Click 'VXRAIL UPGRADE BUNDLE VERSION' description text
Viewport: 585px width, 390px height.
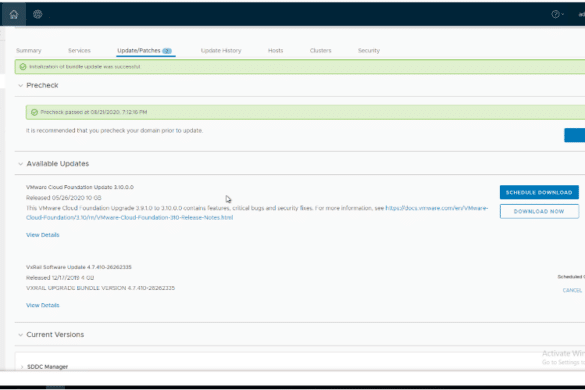[100, 288]
